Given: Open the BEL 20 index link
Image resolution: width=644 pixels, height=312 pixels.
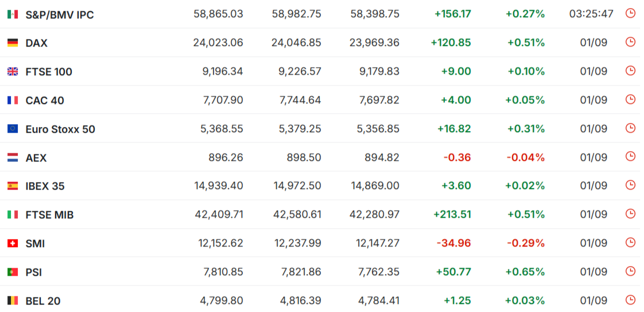Looking at the screenshot, I should (43, 301).
